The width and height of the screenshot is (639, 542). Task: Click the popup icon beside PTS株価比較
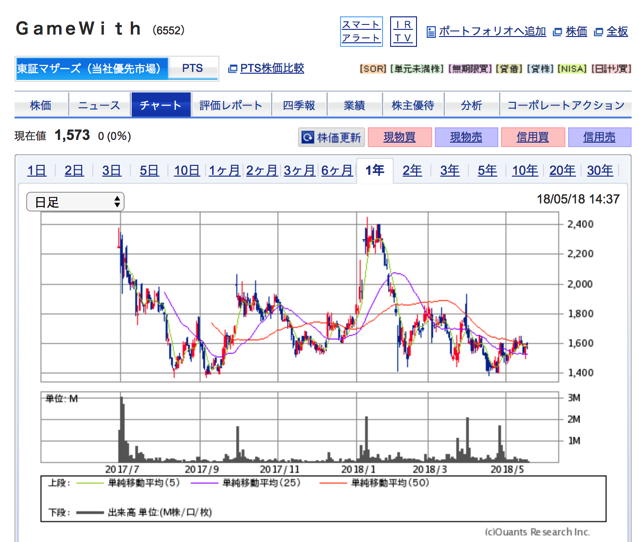pyautogui.click(x=232, y=69)
